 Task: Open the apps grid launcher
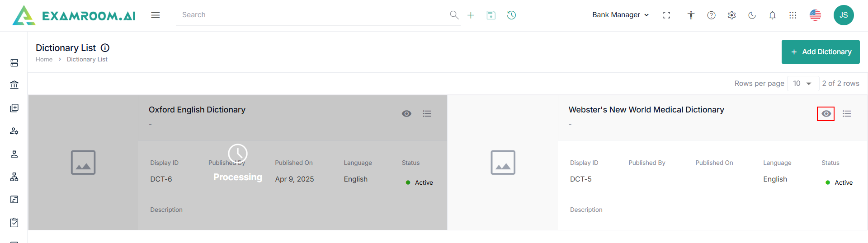click(x=793, y=15)
